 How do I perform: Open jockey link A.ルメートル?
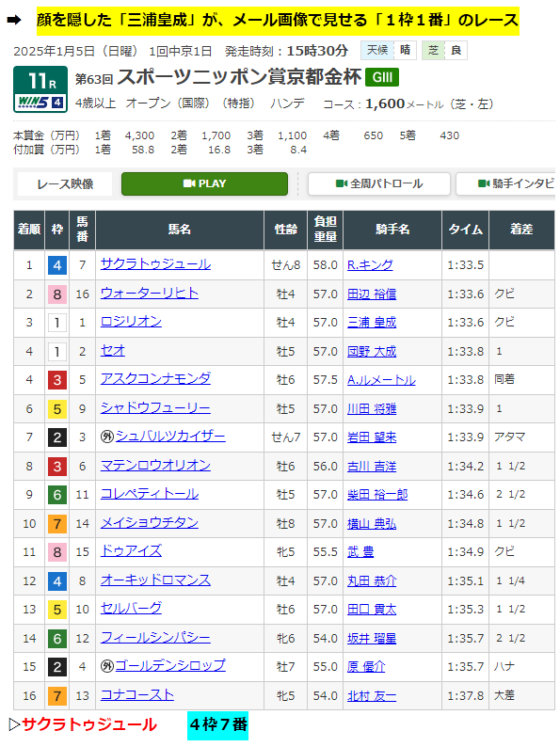pyautogui.click(x=381, y=380)
